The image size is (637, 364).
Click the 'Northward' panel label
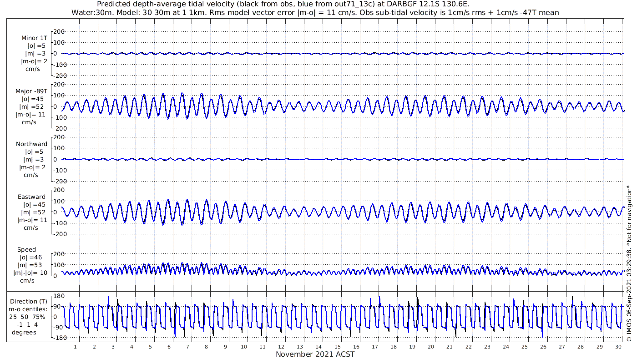31,144
